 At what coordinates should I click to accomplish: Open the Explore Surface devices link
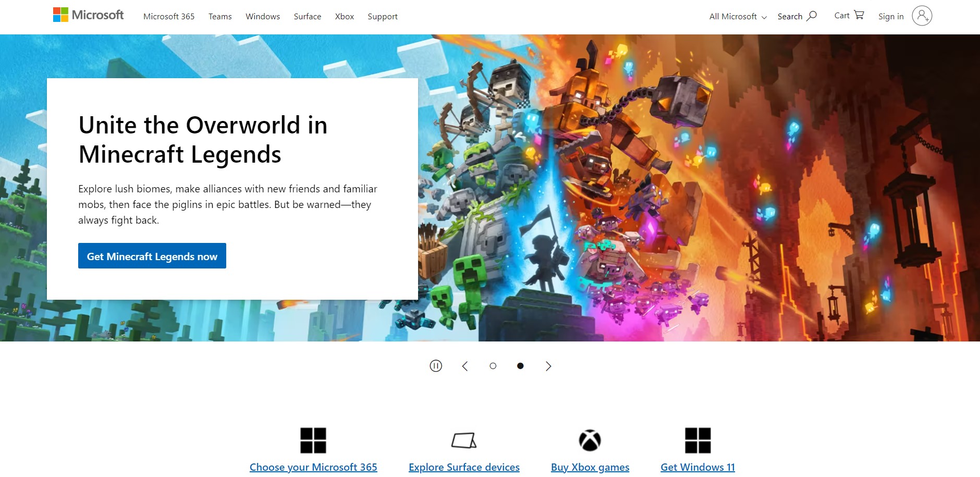464,467
